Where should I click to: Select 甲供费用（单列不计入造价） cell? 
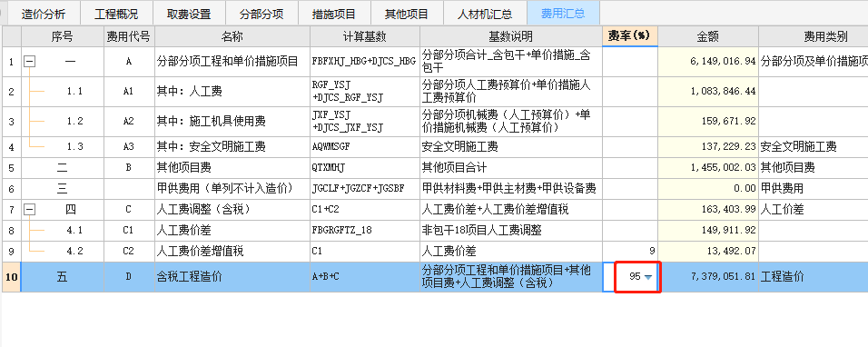point(232,189)
